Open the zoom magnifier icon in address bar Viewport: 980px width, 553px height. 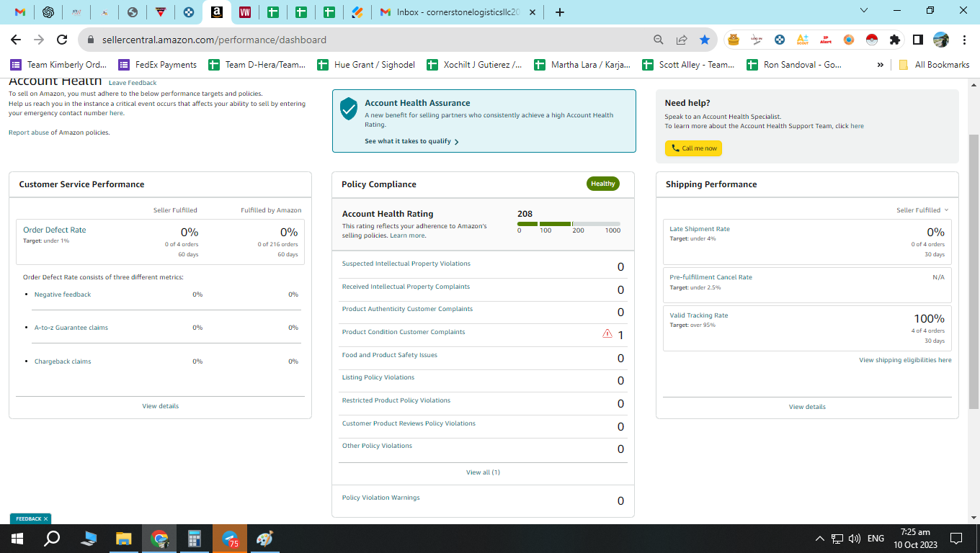(659, 40)
